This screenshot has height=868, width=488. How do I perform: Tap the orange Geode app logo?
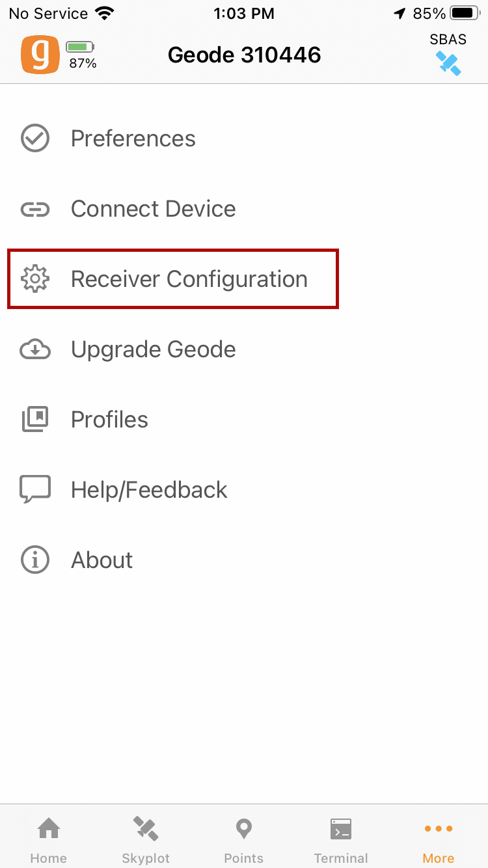point(40,55)
